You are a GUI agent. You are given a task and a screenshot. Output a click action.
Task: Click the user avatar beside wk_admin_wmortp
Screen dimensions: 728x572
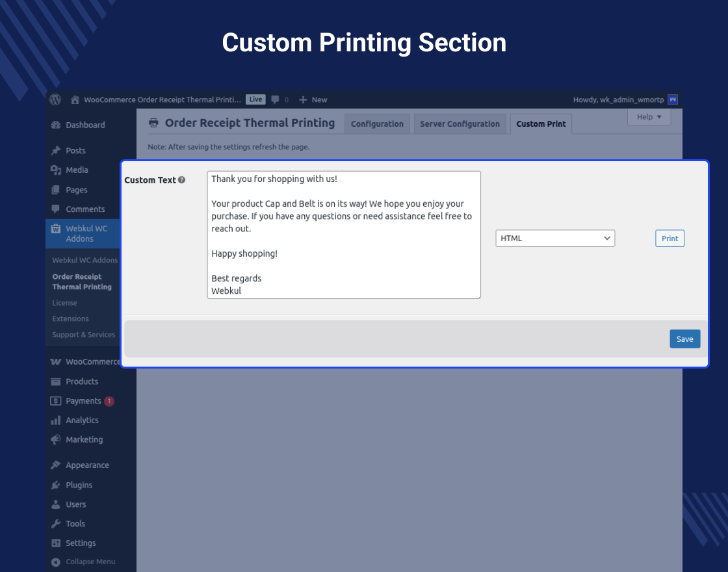point(672,99)
